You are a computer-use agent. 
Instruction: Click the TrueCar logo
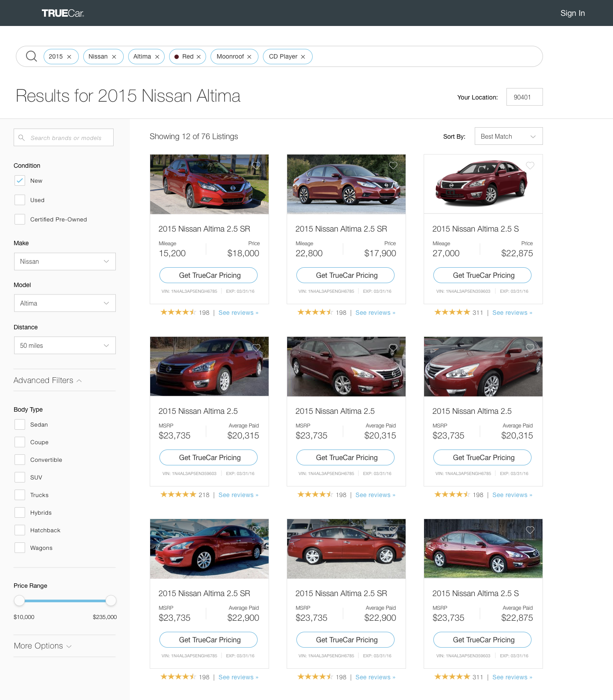(63, 13)
